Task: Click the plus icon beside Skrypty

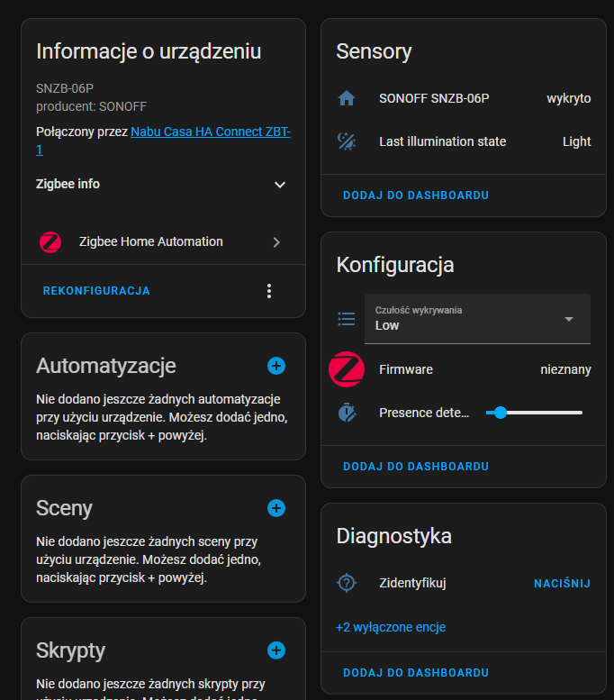Action: click(276, 650)
